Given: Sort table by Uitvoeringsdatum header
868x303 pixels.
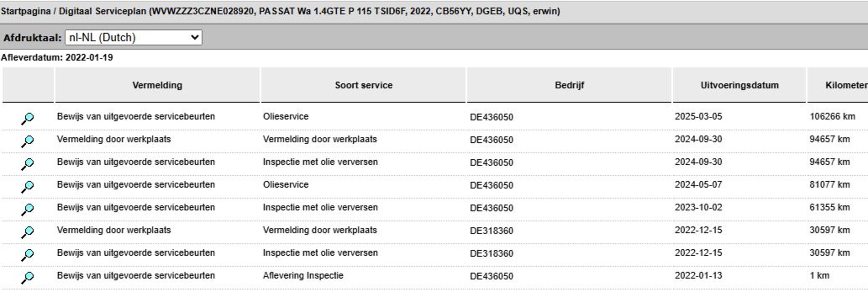Looking at the screenshot, I should point(740,85).
